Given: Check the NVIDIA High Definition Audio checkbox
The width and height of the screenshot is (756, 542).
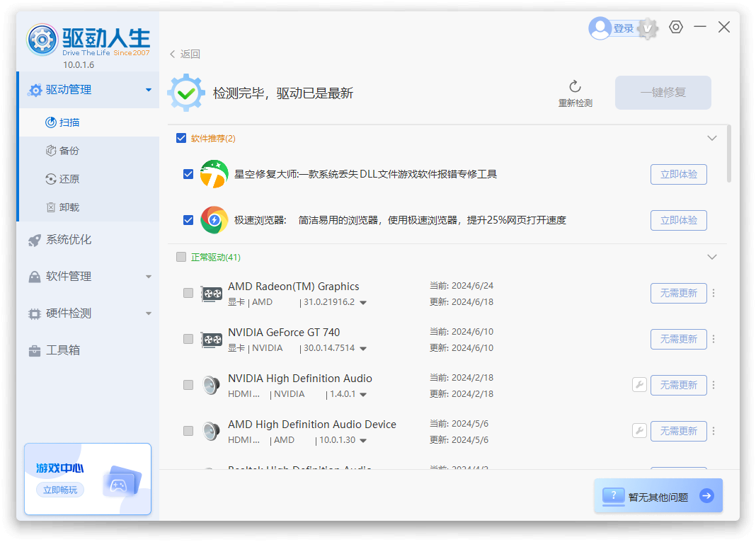Looking at the screenshot, I should tap(188, 385).
